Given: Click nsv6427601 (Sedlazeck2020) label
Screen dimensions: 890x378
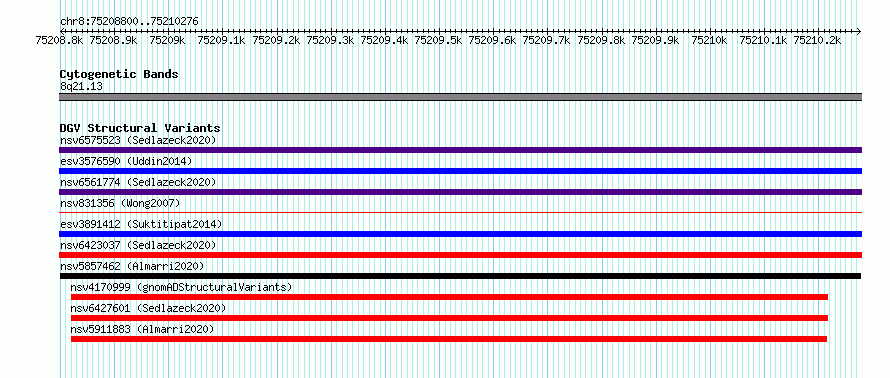Looking at the screenshot, I should tap(148, 308).
